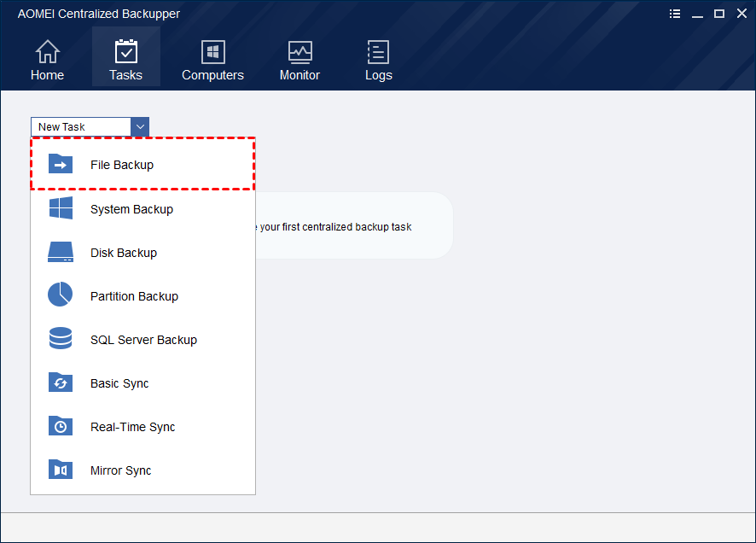The height and width of the screenshot is (543, 756).
Task: Open the title bar list menu icon
Action: pos(675,14)
